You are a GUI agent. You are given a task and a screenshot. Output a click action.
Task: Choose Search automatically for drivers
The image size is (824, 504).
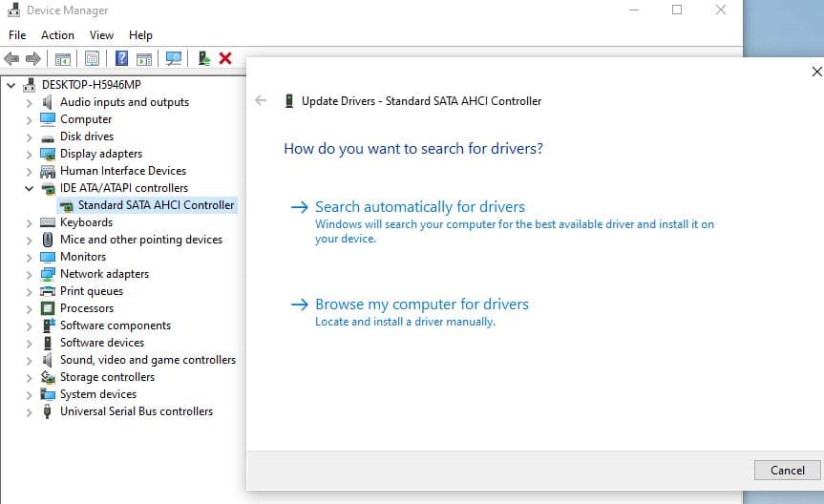[420, 207]
